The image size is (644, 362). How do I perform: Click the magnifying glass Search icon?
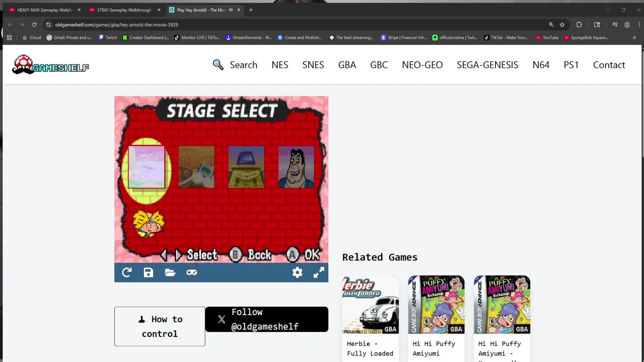(x=218, y=65)
